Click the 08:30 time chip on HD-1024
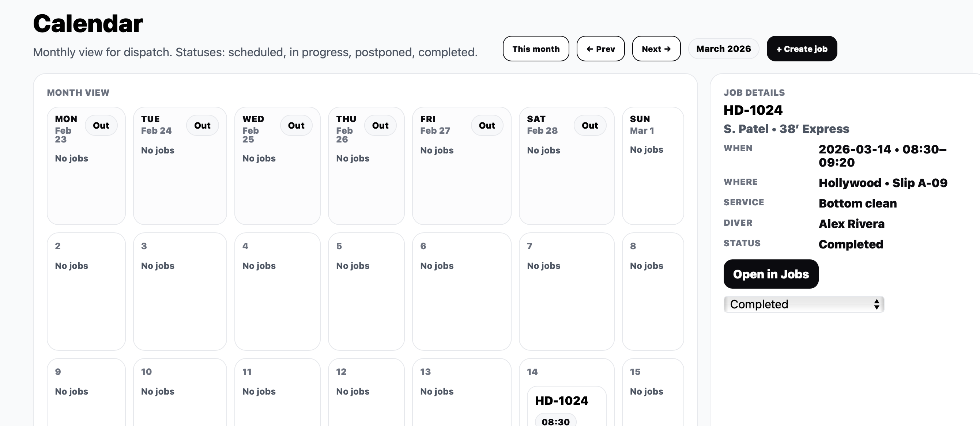Viewport: 980px width, 426px height. pos(555,421)
